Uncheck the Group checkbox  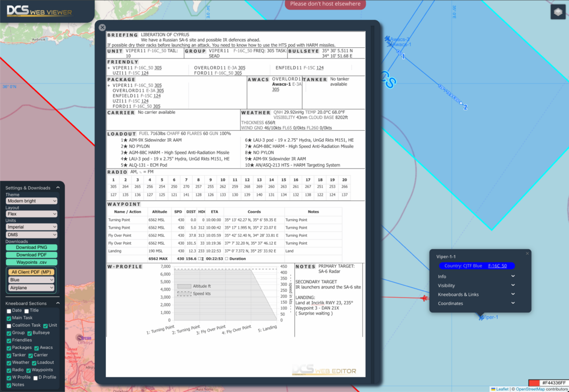tap(9, 333)
